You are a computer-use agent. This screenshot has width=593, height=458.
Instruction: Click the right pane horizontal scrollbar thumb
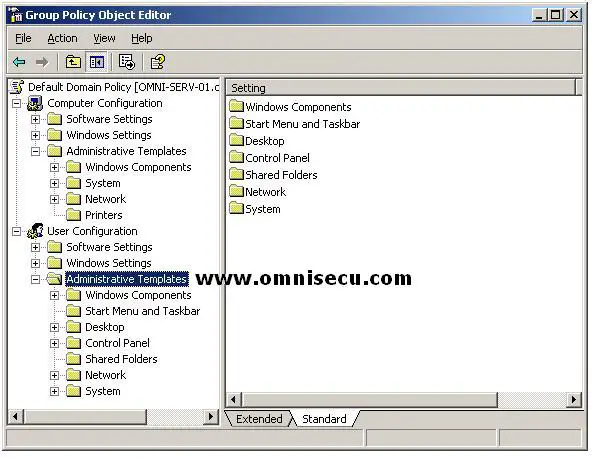coord(369,399)
